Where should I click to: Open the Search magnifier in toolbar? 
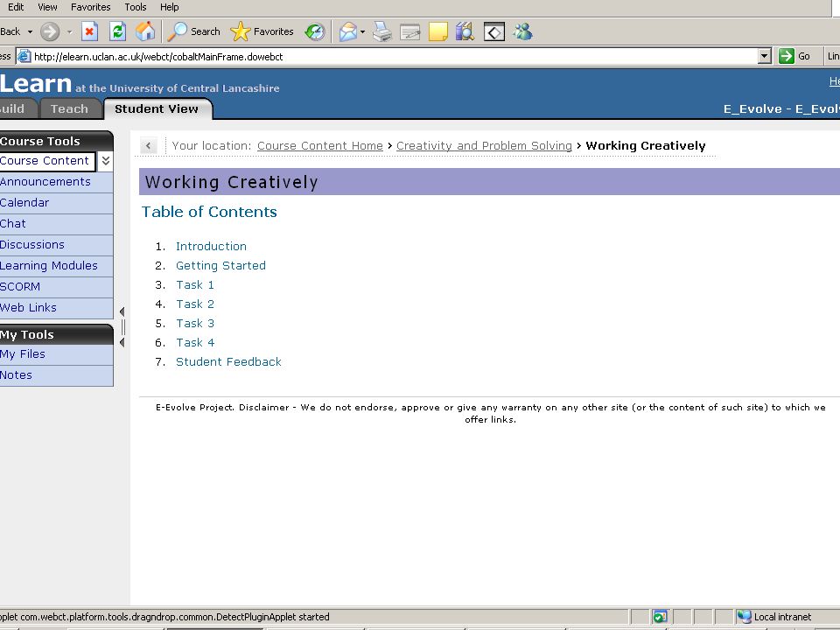[193, 31]
